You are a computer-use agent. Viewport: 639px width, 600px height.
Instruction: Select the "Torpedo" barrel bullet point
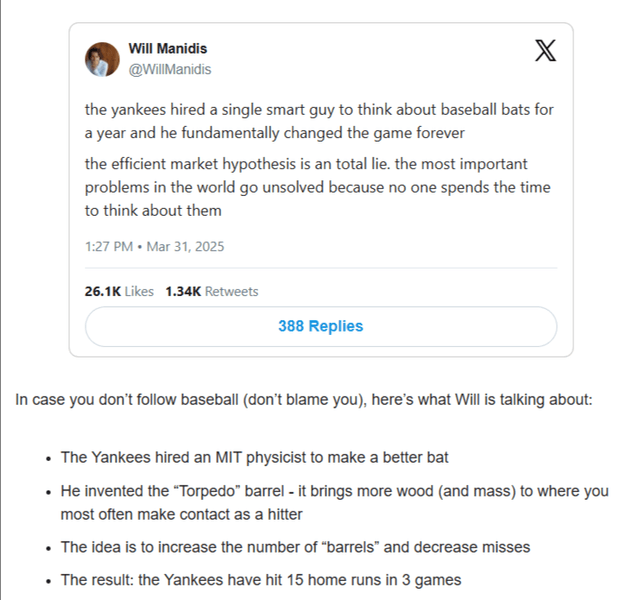(x=335, y=503)
